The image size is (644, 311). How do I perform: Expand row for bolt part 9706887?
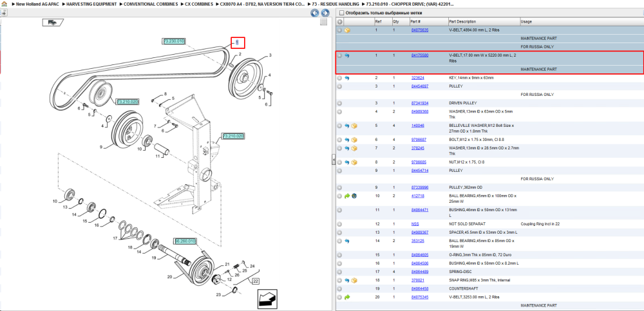[339, 140]
